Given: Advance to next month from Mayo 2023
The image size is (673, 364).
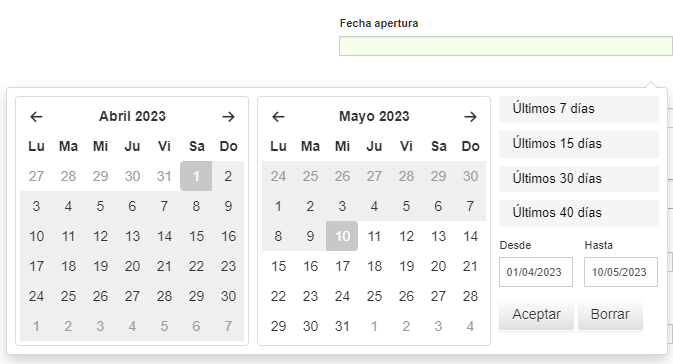Looking at the screenshot, I should click(470, 116).
